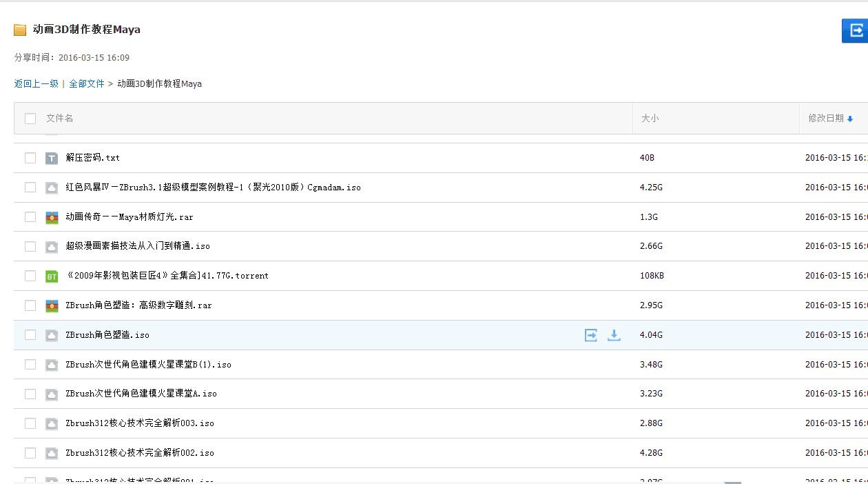Open the 全部文件 breadcrumb link
Viewport: 868px width, 484px height.
pos(87,84)
